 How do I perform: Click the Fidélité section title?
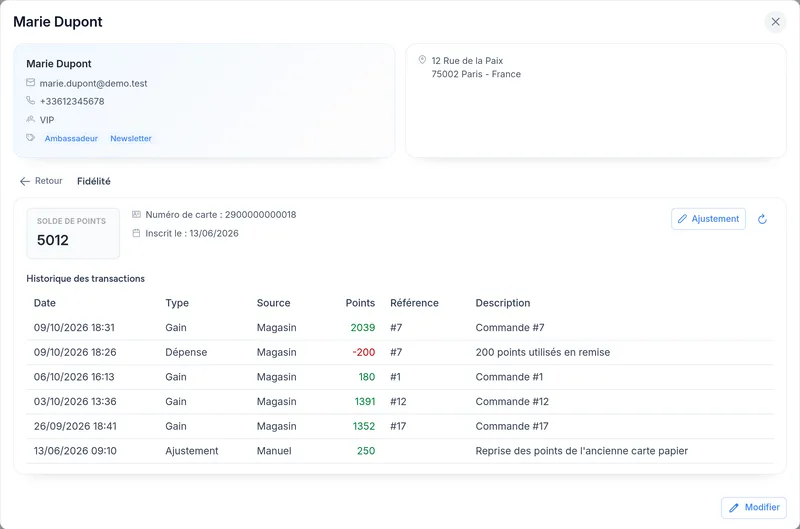[94, 181]
